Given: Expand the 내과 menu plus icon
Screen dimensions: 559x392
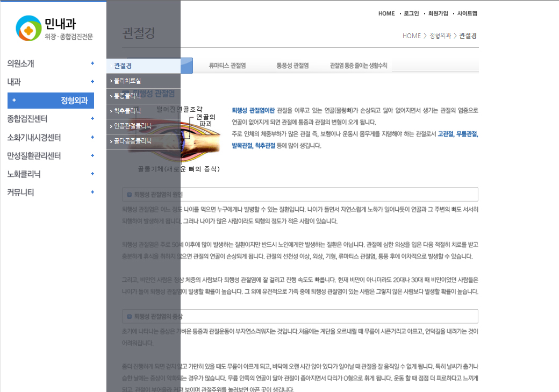Looking at the screenshot, I should click(x=92, y=82).
